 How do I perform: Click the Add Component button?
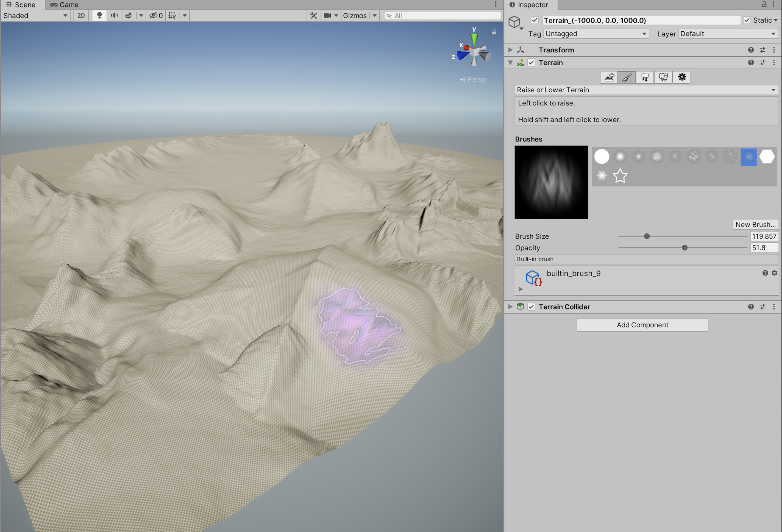coord(642,325)
